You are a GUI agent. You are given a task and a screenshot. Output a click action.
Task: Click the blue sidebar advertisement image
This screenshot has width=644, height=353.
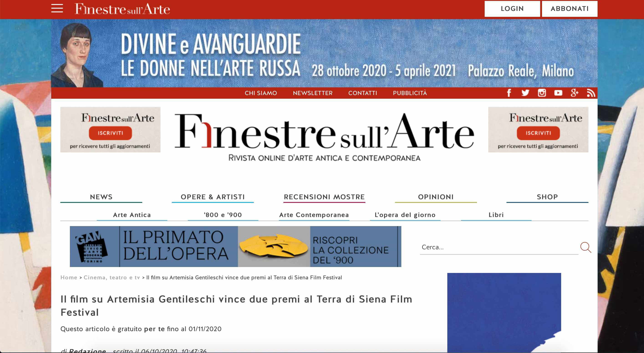pos(504,313)
